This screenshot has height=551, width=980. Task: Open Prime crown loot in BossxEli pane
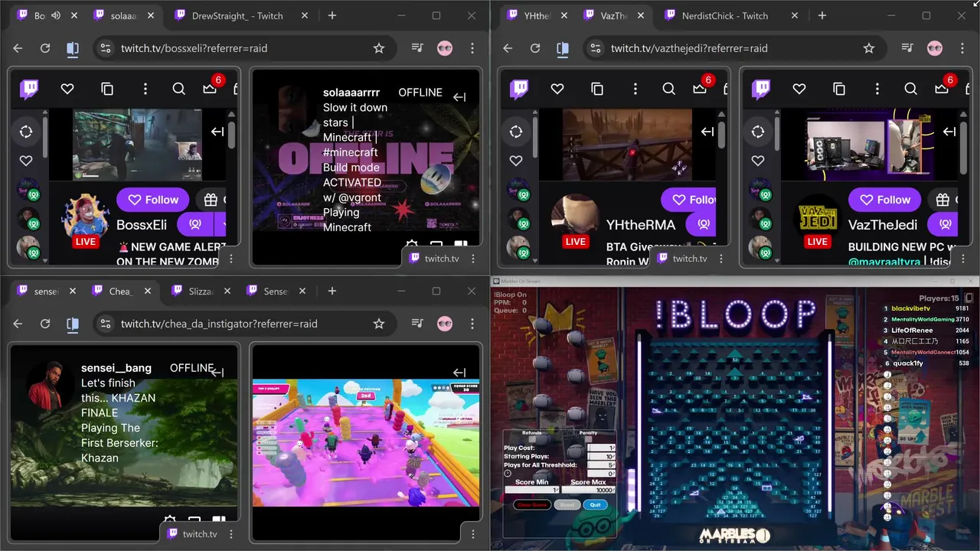point(210,90)
